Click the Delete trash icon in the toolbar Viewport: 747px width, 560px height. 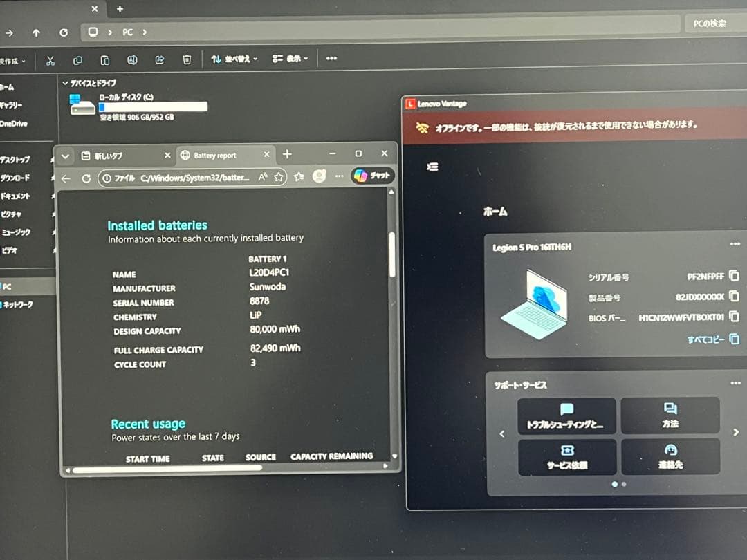[187, 61]
